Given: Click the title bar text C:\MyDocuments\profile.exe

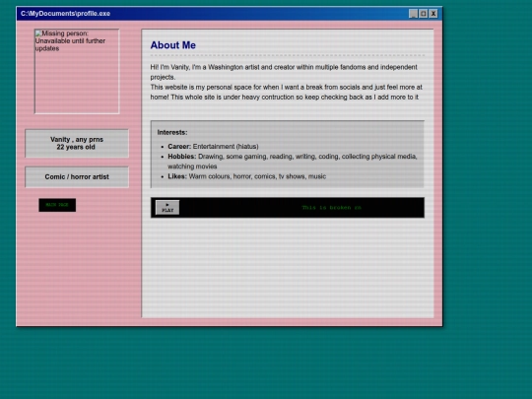Looking at the screenshot, I should coord(65,14).
